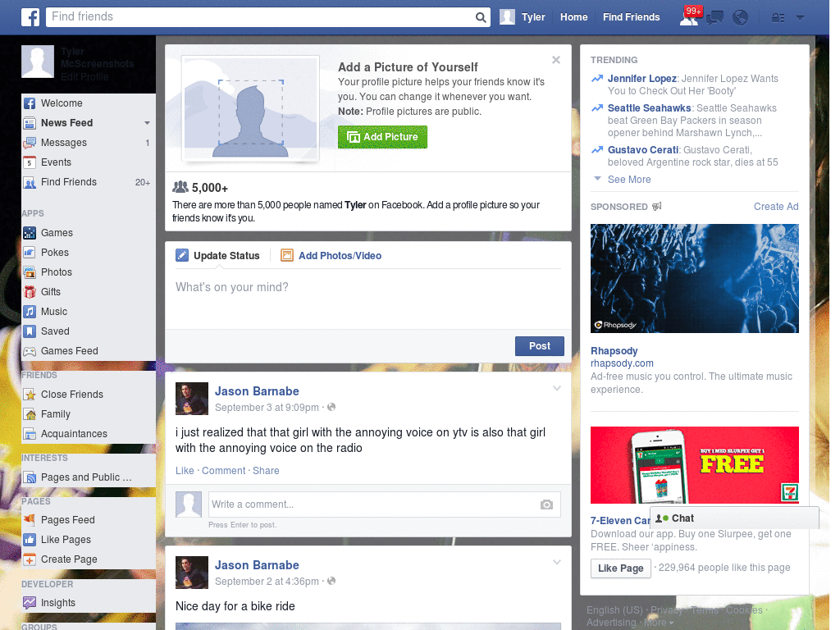Open privacy shortcuts lock icon

point(778,18)
